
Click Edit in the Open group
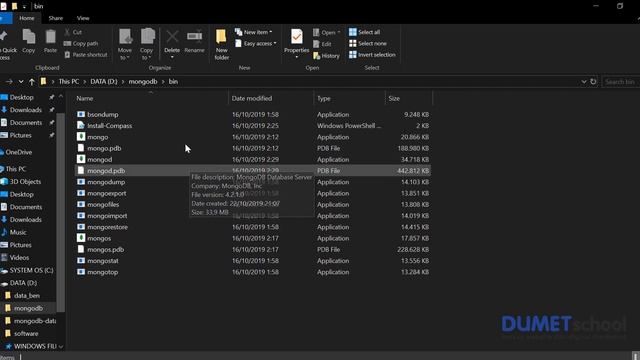(322, 44)
